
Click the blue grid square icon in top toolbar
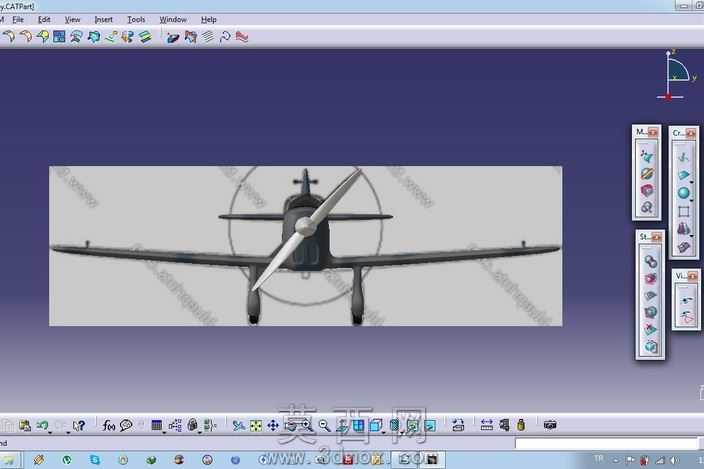coord(59,37)
